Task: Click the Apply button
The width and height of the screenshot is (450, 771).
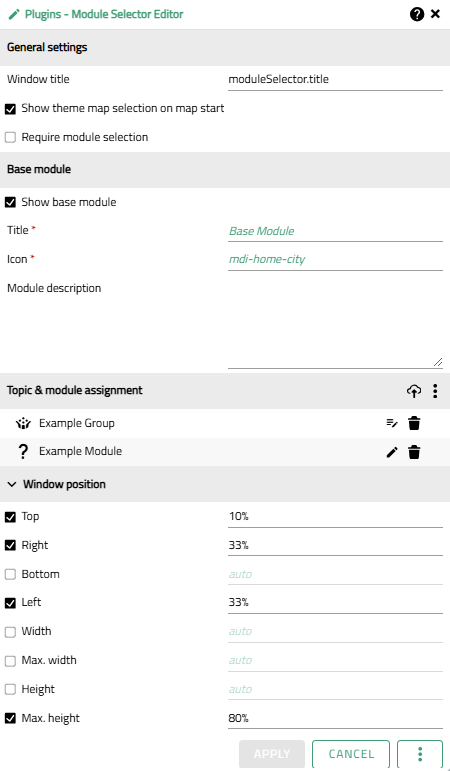Action: coord(272,754)
